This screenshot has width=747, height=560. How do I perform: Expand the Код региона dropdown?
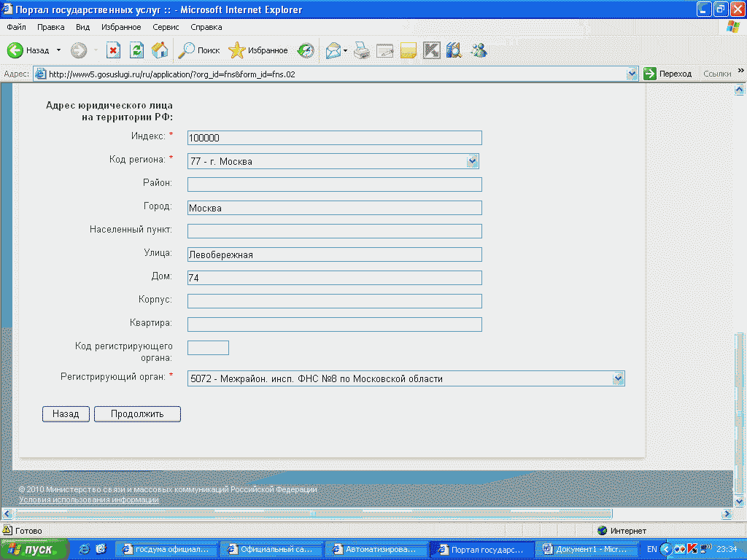point(472,161)
